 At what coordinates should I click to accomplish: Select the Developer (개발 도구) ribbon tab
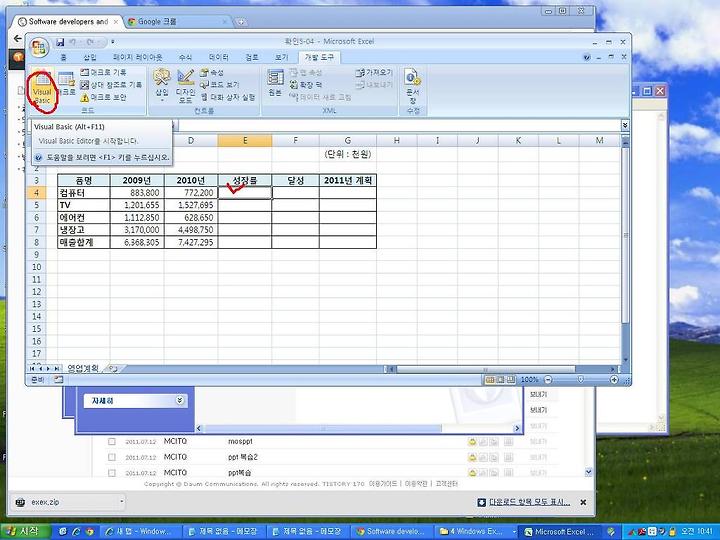pyautogui.click(x=319, y=57)
